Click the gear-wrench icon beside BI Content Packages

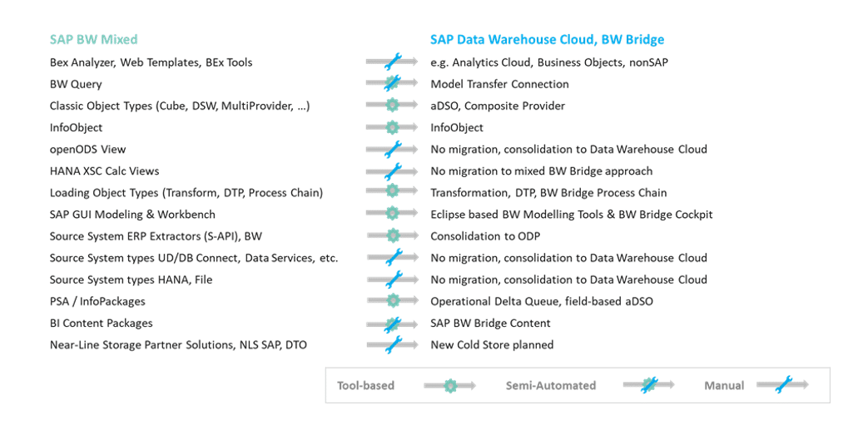(x=392, y=323)
